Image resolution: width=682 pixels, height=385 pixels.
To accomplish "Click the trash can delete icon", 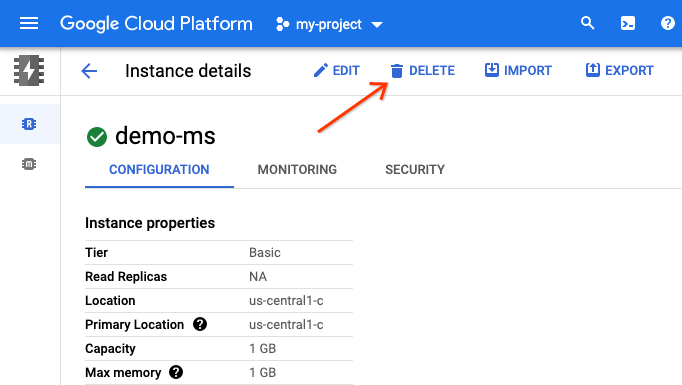I will [397, 70].
